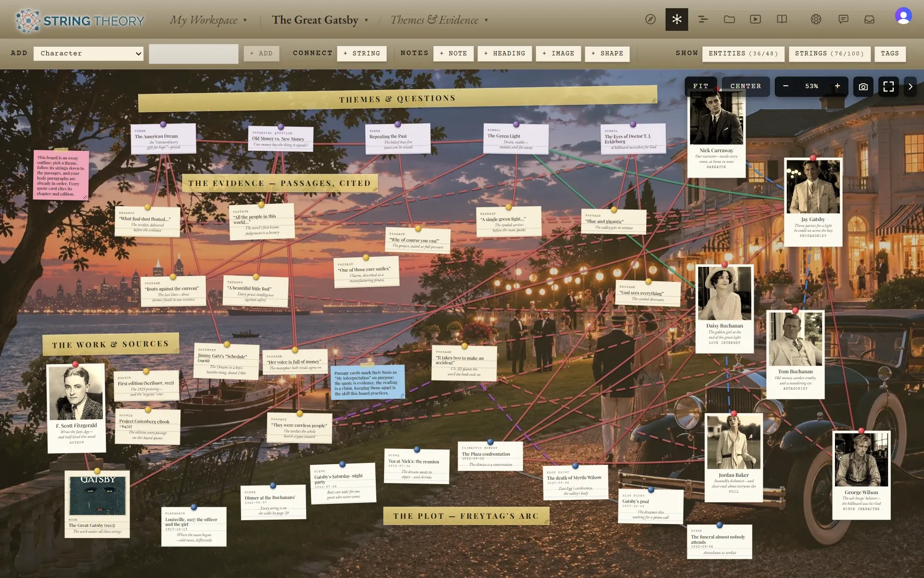The image size is (924, 578).
Task: Take a board snapshot with camera icon
Action: (x=863, y=87)
